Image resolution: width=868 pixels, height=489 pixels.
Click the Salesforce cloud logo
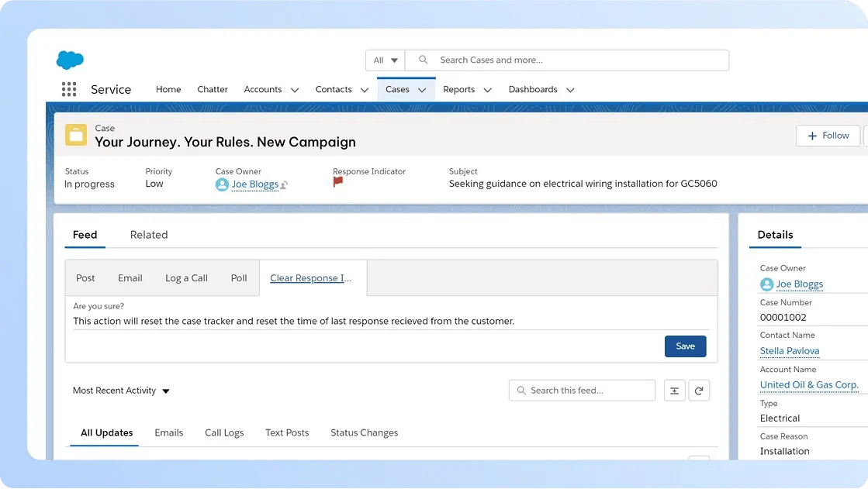69,59
